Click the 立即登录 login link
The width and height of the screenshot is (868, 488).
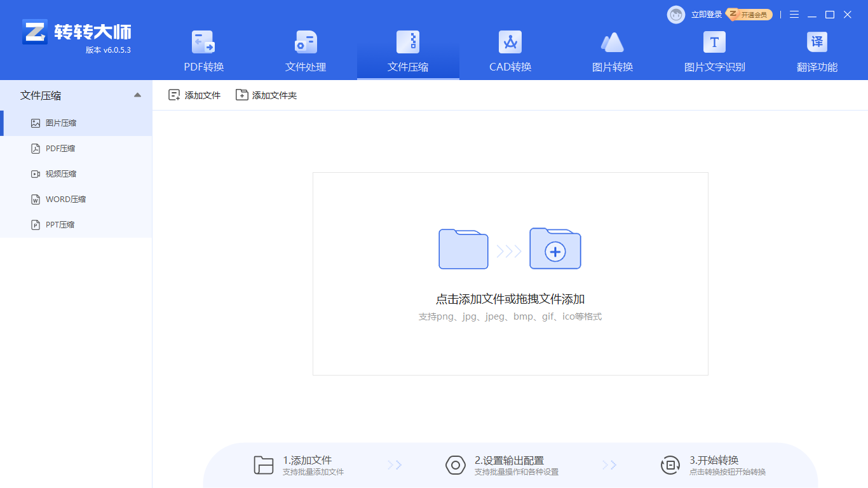point(707,15)
